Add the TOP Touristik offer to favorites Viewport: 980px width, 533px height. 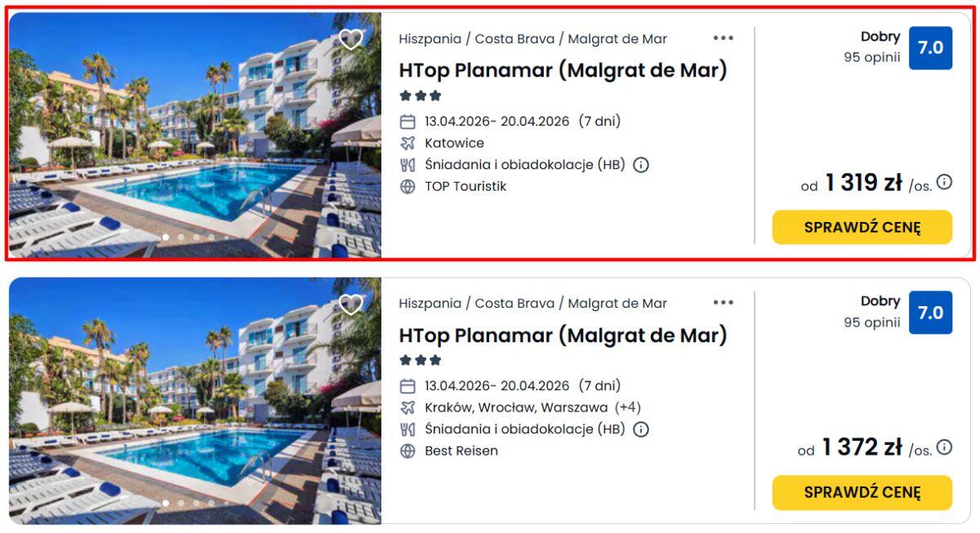click(350, 39)
